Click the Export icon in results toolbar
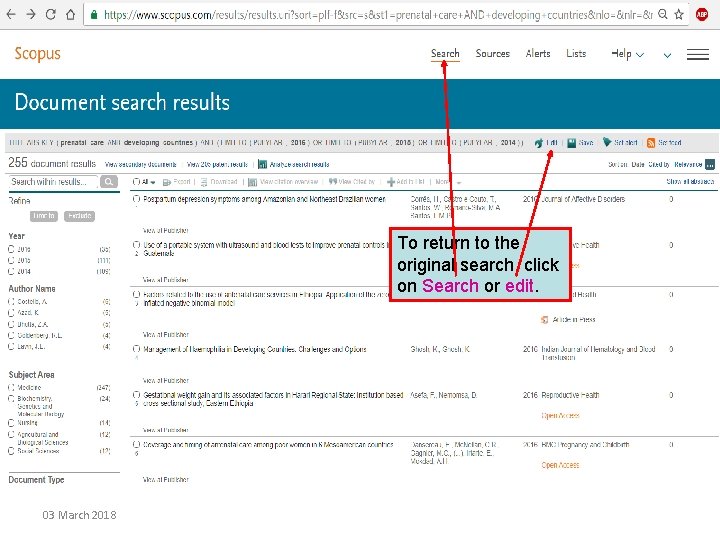This screenshot has width=720, height=540. coord(167,182)
